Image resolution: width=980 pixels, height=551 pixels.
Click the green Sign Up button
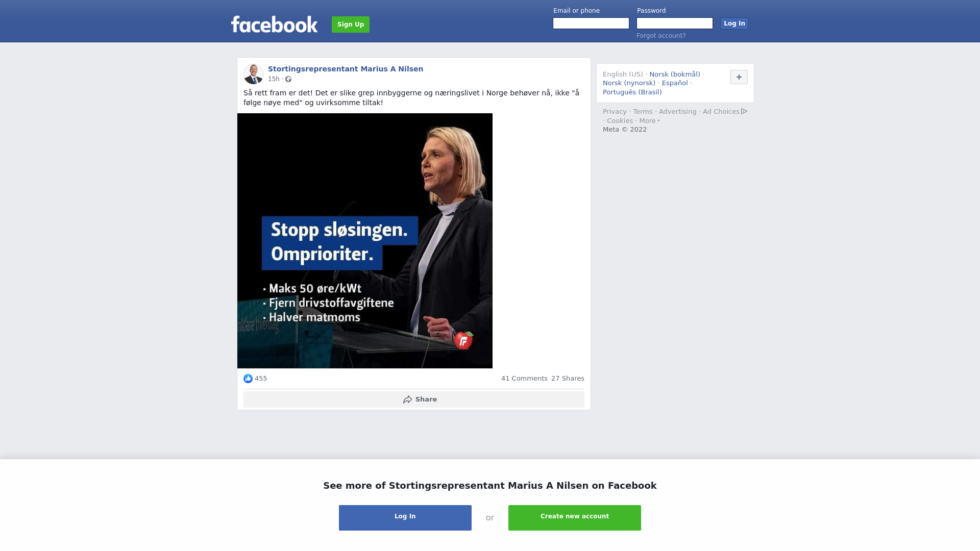tap(351, 24)
